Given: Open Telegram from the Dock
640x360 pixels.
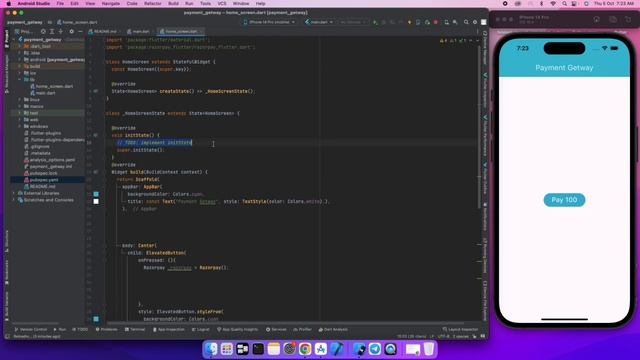Looking at the screenshot, I should coord(375,349).
